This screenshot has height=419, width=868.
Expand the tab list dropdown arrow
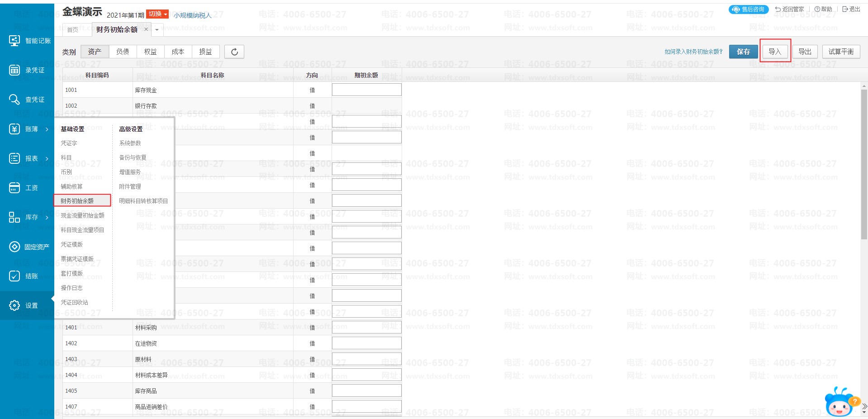pyautogui.click(x=157, y=30)
